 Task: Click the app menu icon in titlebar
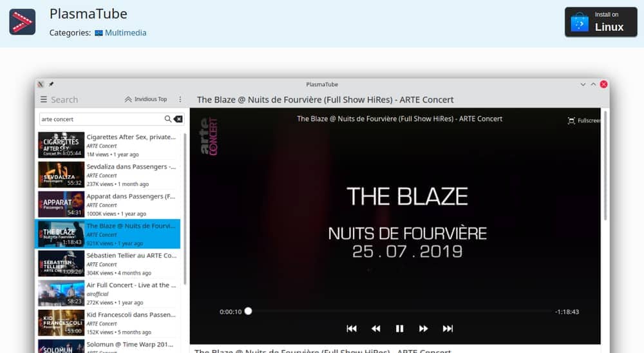pos(41,84)
